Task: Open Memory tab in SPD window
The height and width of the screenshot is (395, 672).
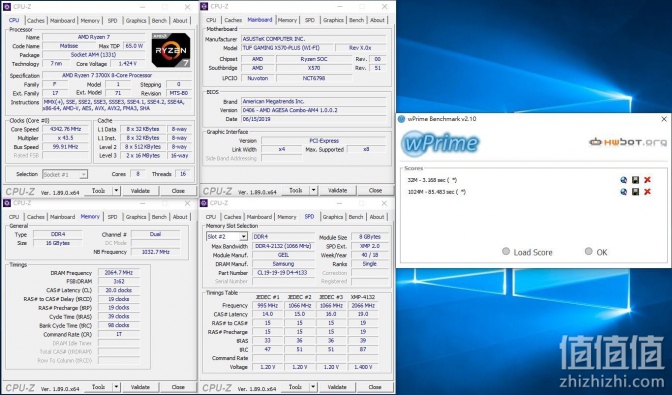Action: point(287,217)
